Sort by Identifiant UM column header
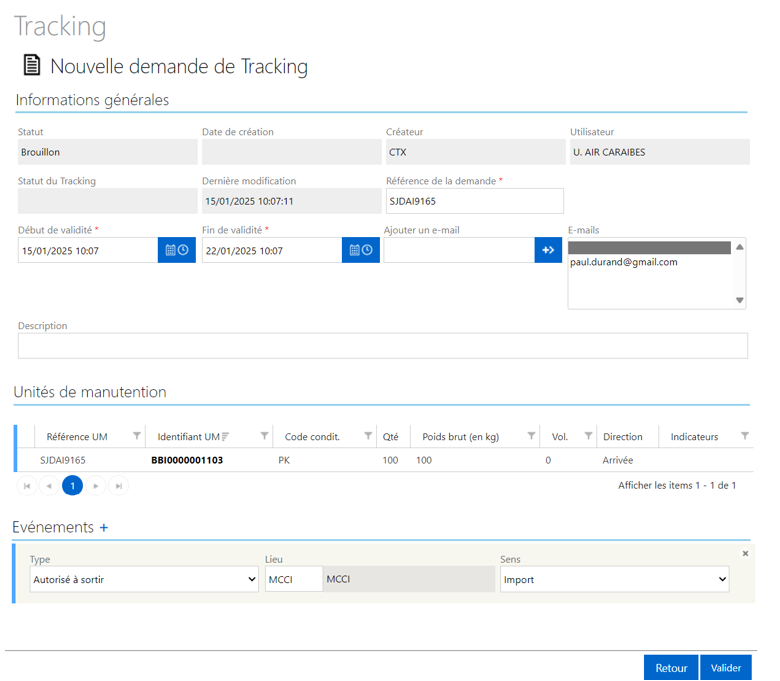The image size is (780, 681). click(188, 436)
